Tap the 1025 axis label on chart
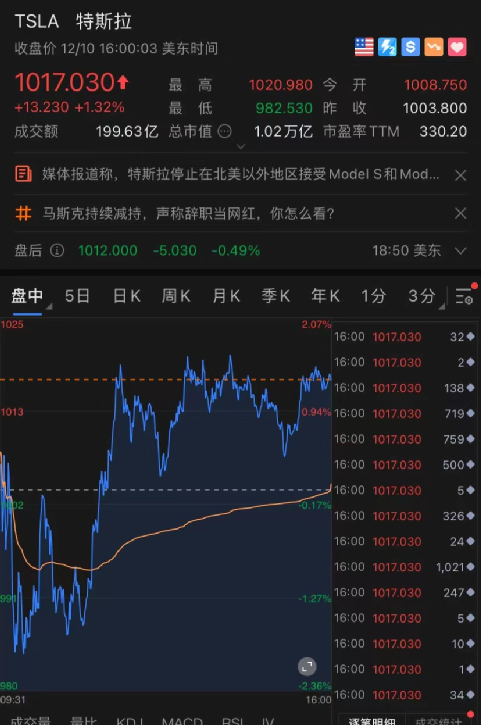This screenshot has height=725, width=481. pyautogui.click(x=12, y=324)
